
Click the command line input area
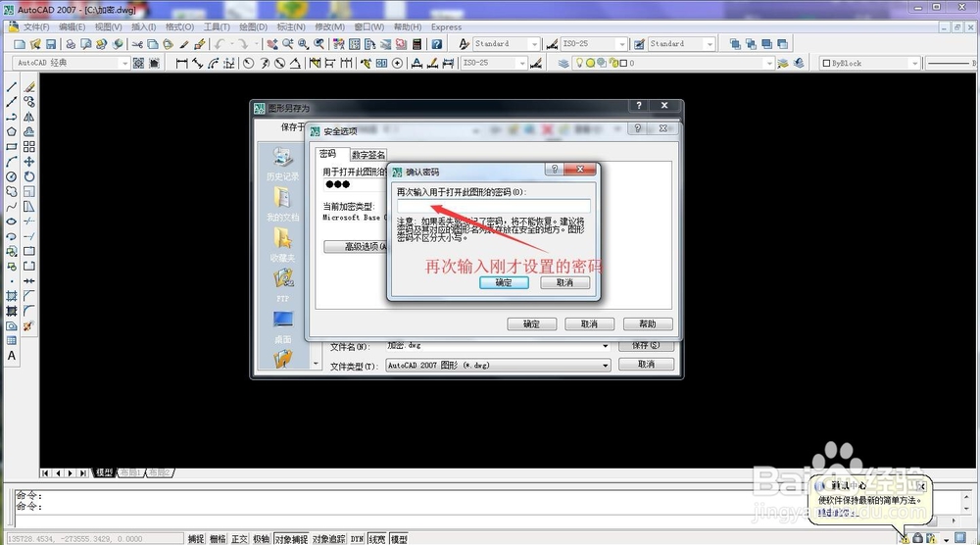coord(487,520)
